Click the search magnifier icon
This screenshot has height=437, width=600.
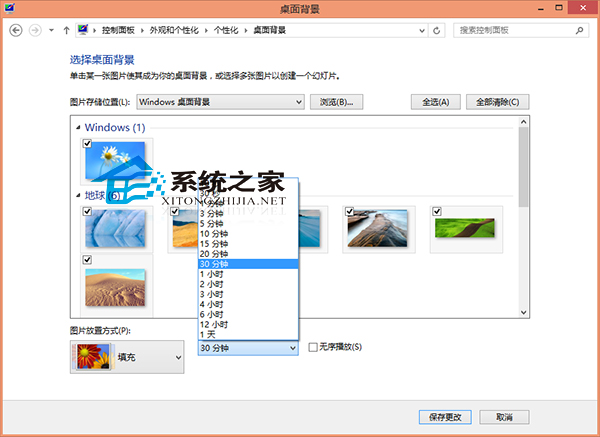(580, 30)
